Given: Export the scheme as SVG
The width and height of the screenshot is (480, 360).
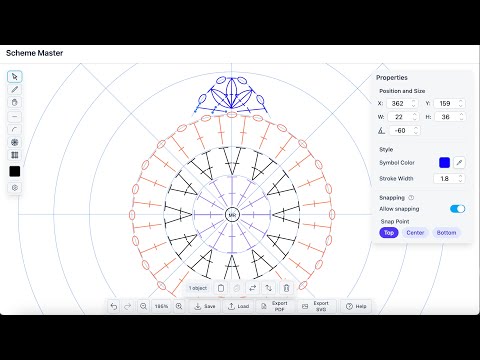Looking at the screenshot, I should click(316, 306).
